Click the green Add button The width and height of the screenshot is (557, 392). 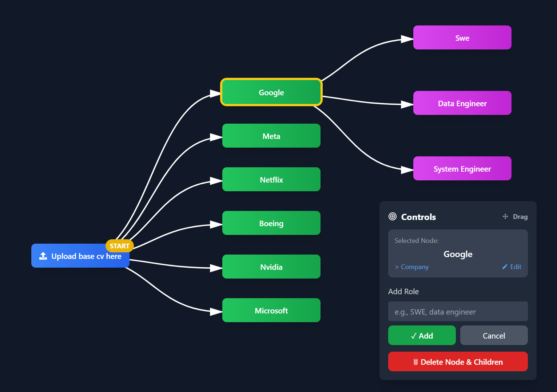point(422,335)
